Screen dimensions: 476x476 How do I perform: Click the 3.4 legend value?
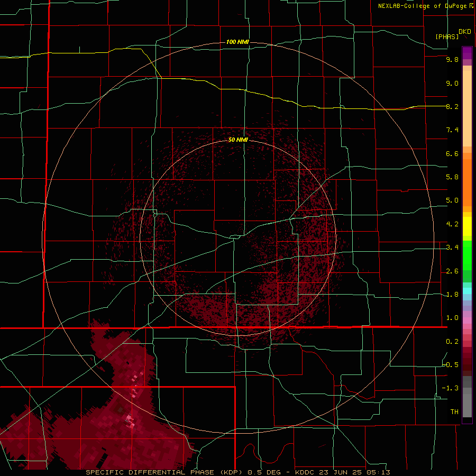click(452, 248)
